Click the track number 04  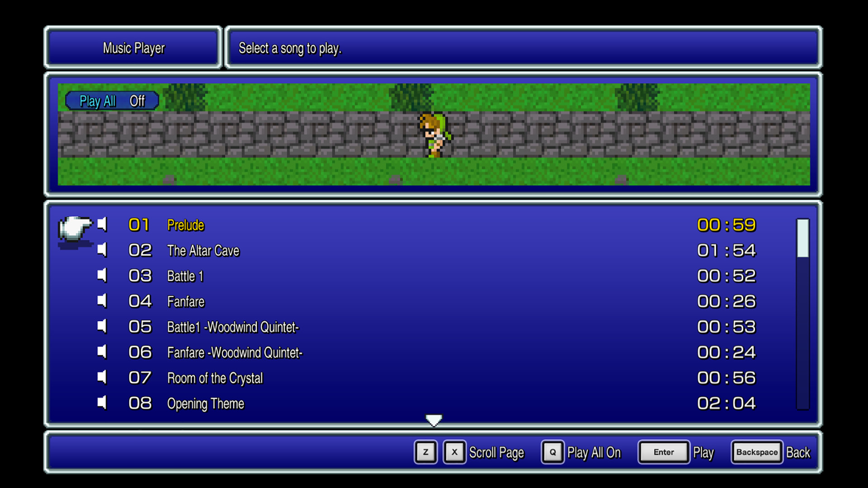pyautogui.click(x=140, y=301)
